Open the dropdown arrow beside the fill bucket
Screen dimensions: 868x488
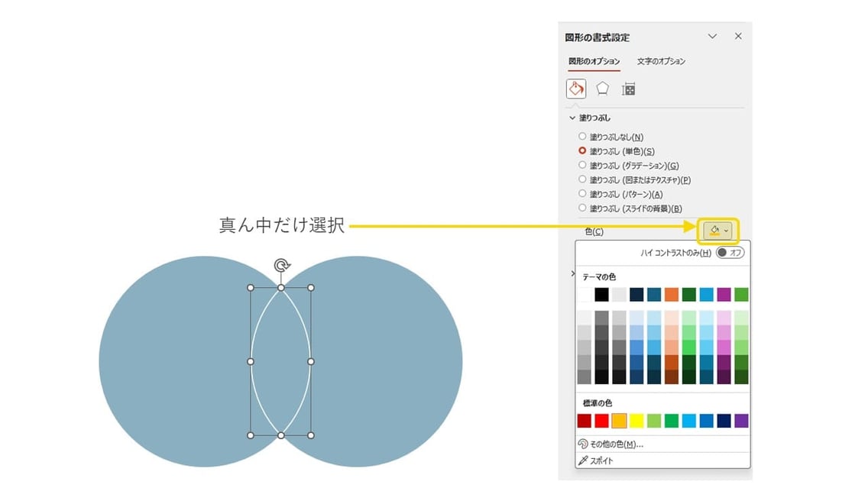724,230
